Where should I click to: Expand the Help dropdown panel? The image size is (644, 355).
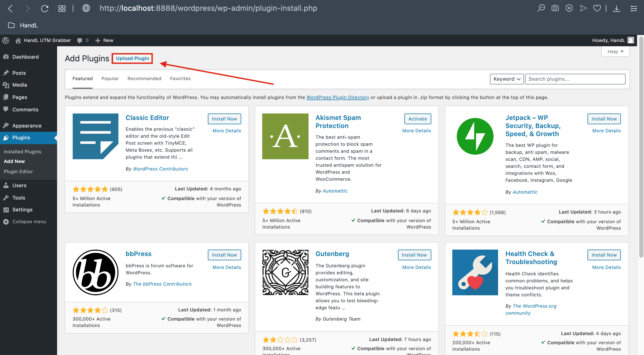(x=615, y=52)
